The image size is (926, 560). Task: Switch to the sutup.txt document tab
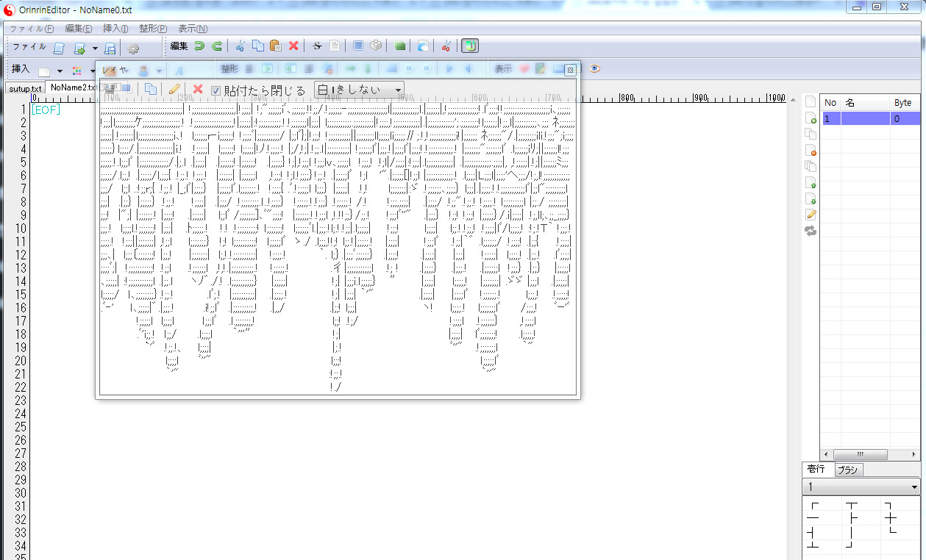(x=25, y=88)
